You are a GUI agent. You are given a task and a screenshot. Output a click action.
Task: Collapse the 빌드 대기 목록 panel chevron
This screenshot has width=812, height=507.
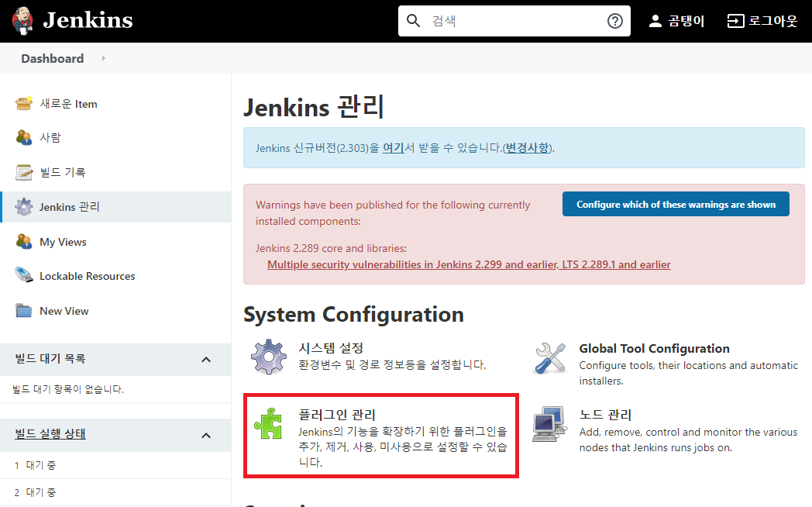(206, 360)
